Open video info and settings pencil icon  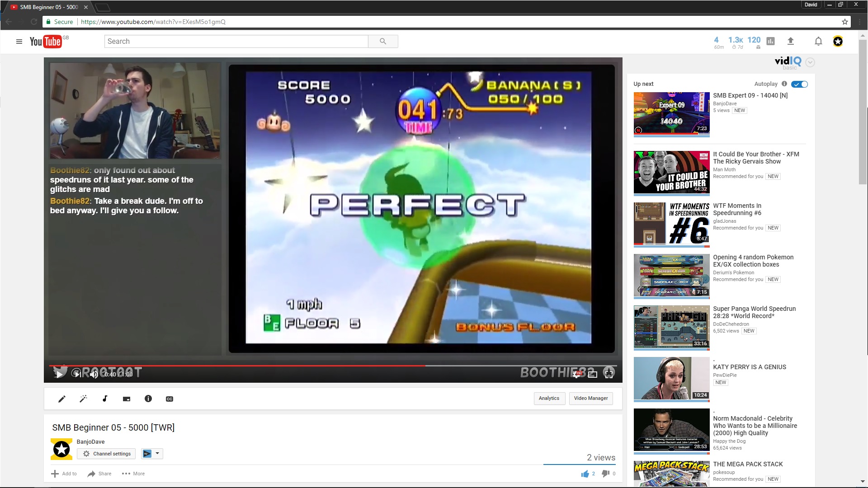[62, 399]
